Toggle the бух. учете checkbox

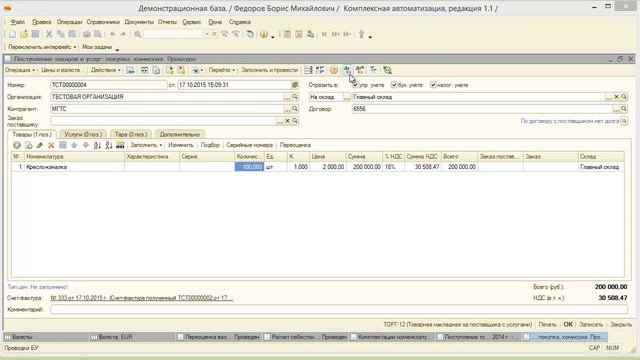(394, 85)
